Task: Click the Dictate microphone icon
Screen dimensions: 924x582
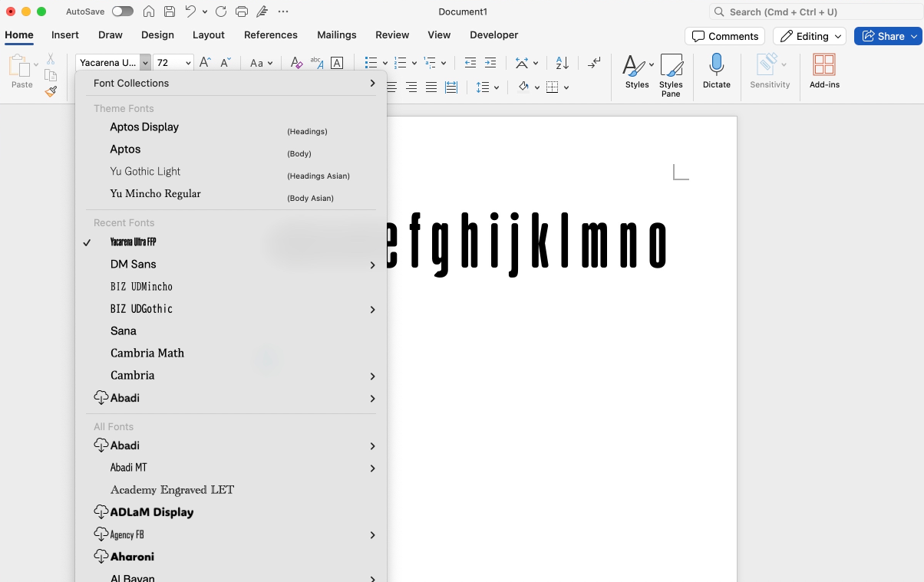Action: (x=716, y=65)
